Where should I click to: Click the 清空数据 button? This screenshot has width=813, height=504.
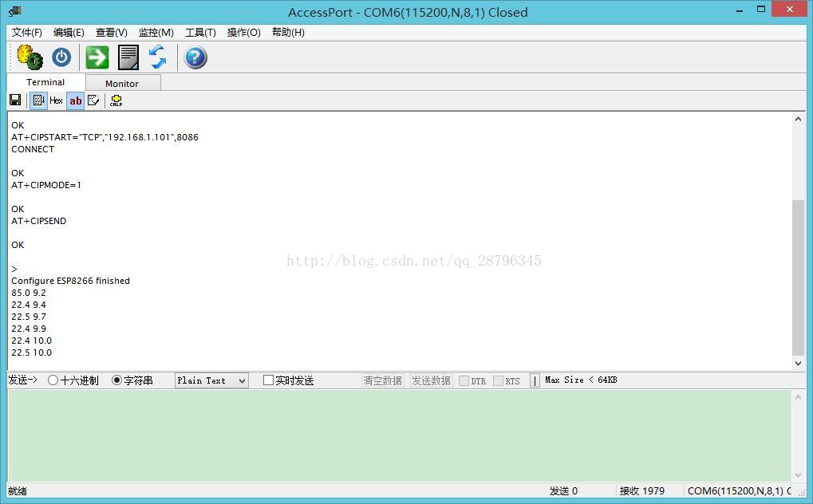[383, 380]
